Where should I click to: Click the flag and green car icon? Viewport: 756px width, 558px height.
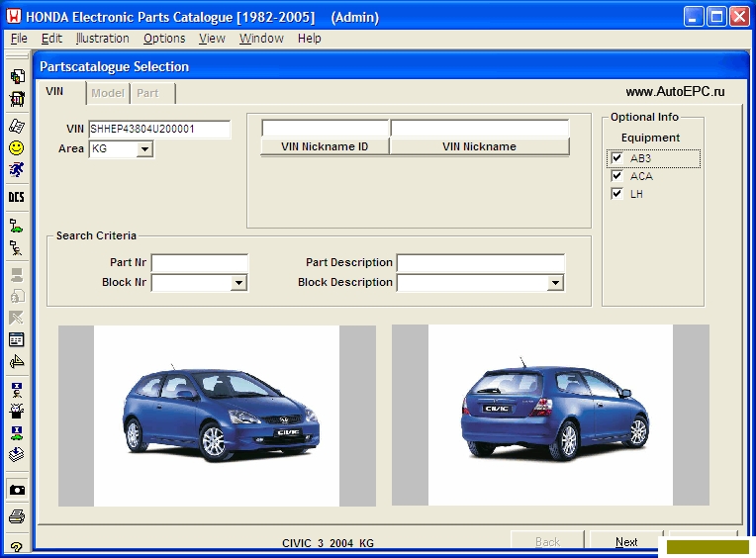tap(17, 226)
